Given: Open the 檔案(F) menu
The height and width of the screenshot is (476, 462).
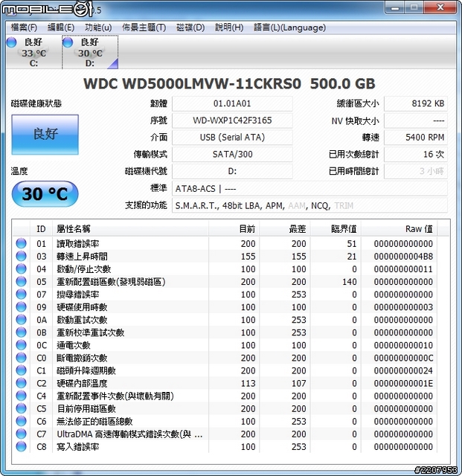Looking at the screenshot, I should point(24,28).
